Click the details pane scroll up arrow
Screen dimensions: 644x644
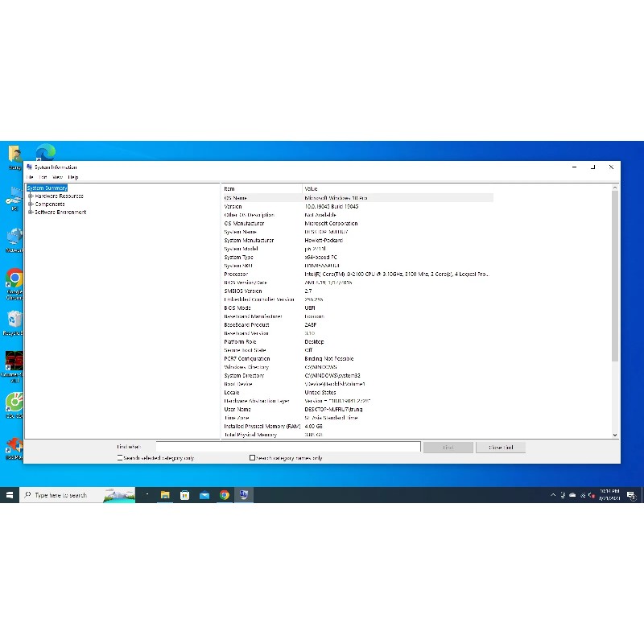click(x=615, y=188)
